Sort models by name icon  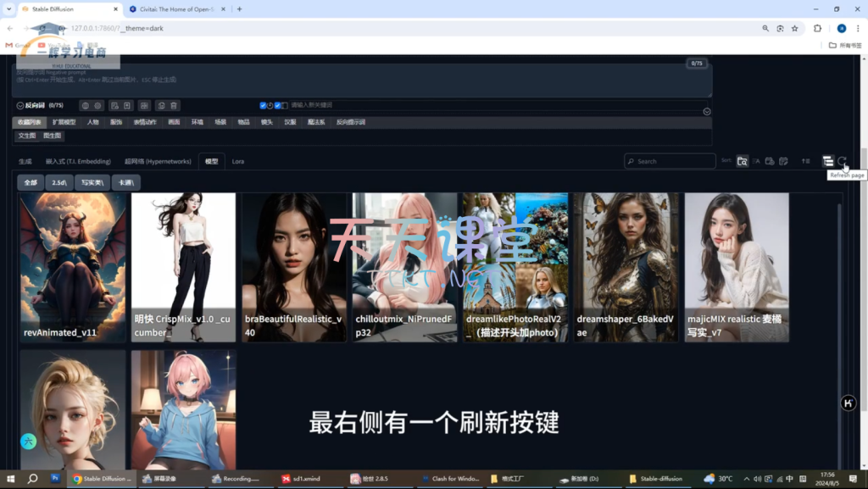click(x=756, y=161)
